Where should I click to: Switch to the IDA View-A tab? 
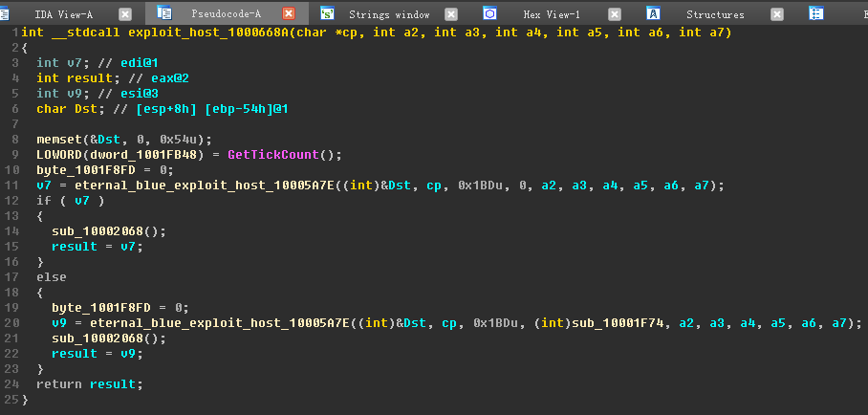pyautogui.click(x=63, y=14)
